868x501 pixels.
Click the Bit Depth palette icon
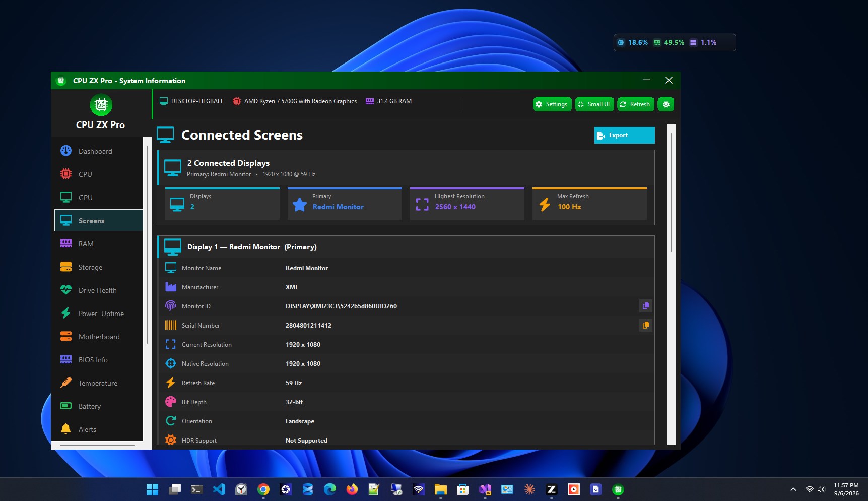click(x=171, y=402)
